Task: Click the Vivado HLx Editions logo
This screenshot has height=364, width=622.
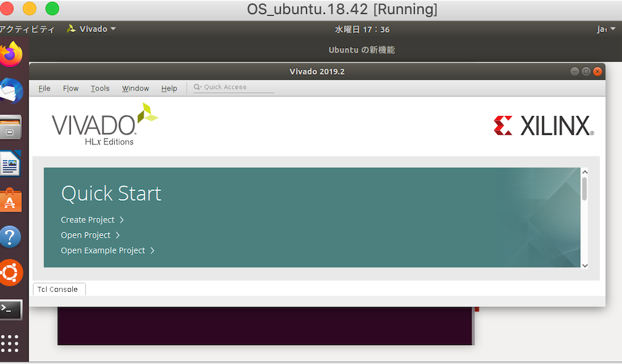Action: pyautogui.click(x=104, y=124)
